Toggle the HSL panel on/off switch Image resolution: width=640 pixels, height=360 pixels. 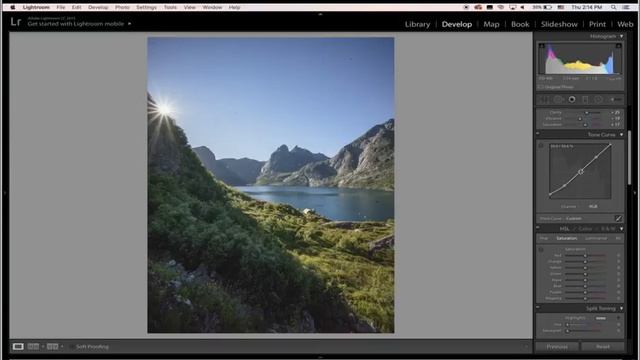click(x=538, y=228)
